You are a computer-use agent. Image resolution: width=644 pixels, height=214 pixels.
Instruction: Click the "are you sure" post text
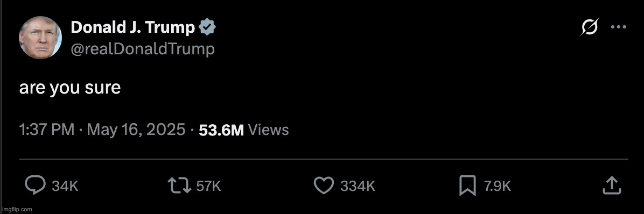point(70,88)
